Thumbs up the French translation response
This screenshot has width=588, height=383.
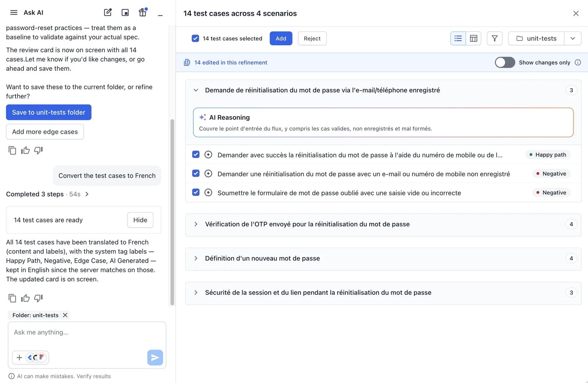click(x=25, y=298)
